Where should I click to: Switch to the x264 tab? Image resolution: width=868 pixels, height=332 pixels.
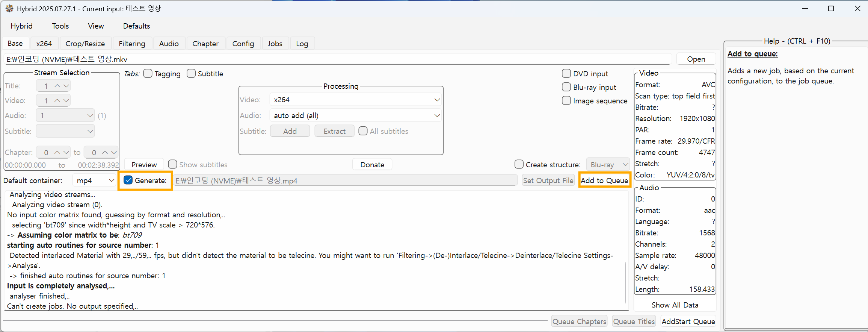click(x=44, y=44)
